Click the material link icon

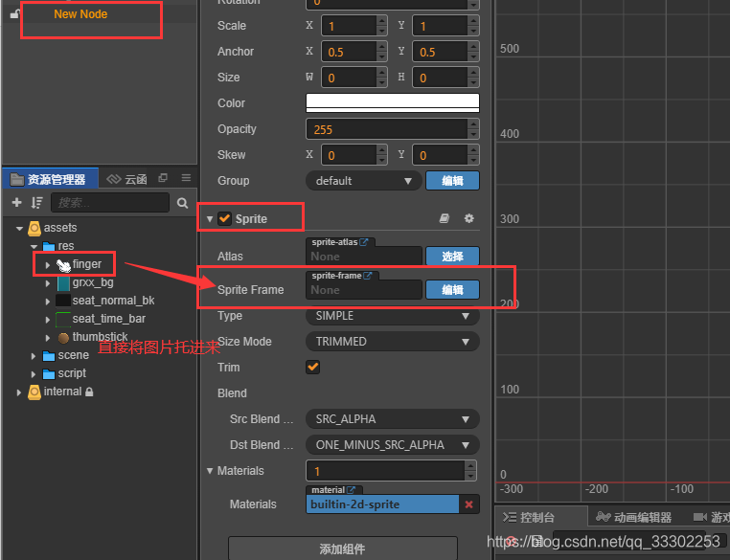(351, 490)
